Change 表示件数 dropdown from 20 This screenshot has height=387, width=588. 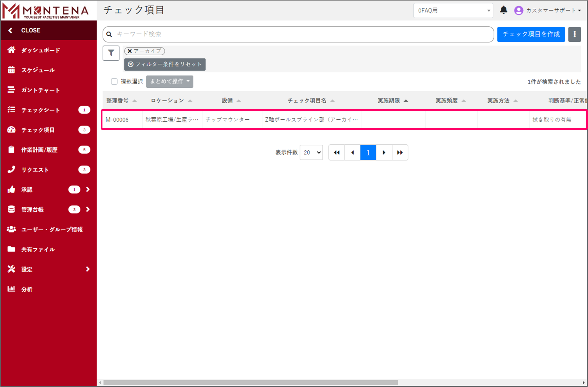[311, 152]
